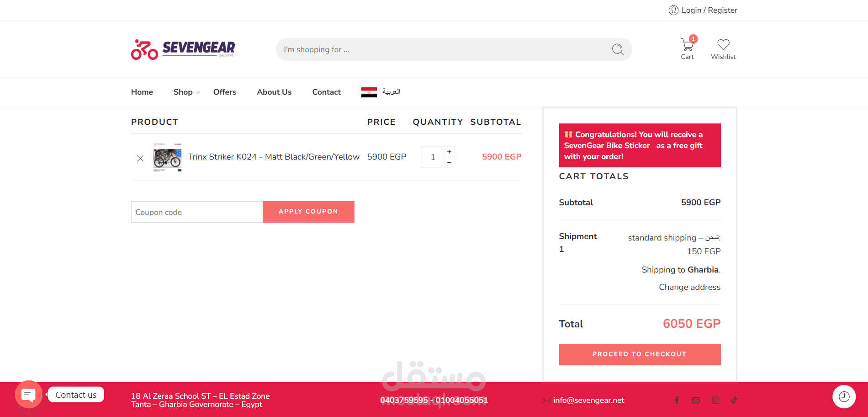This screenshot has width=868, height=417.
Task: Open the Trinx Striker bike thumbnail
Action: point(167,157)
